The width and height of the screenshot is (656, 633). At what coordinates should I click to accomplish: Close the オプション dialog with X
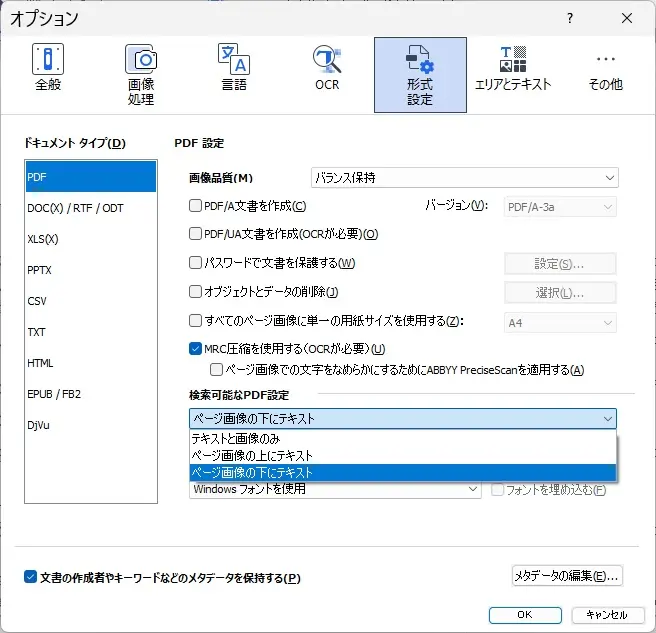click(x=627, y=18)
